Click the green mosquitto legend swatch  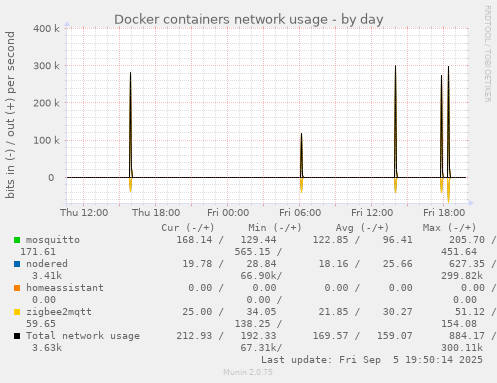coord(17,240)
